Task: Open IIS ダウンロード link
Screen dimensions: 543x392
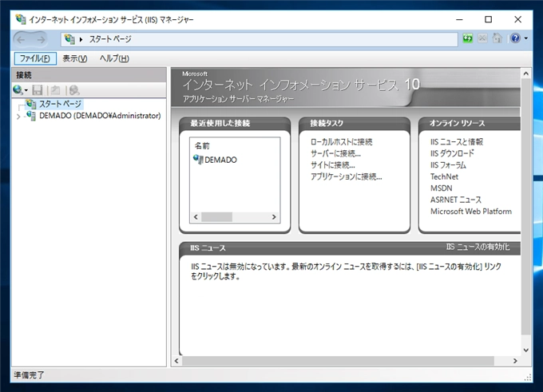Action: 452,153
